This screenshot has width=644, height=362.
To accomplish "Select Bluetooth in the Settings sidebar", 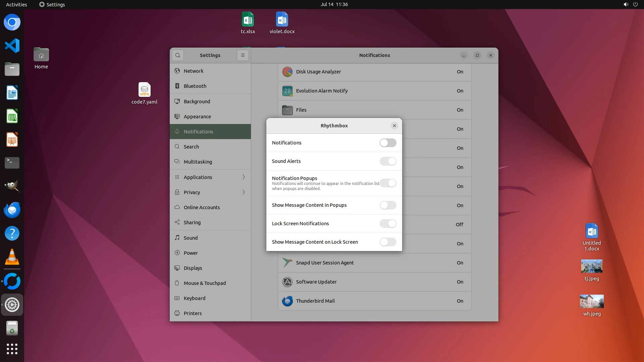I will tap(195, 86).
